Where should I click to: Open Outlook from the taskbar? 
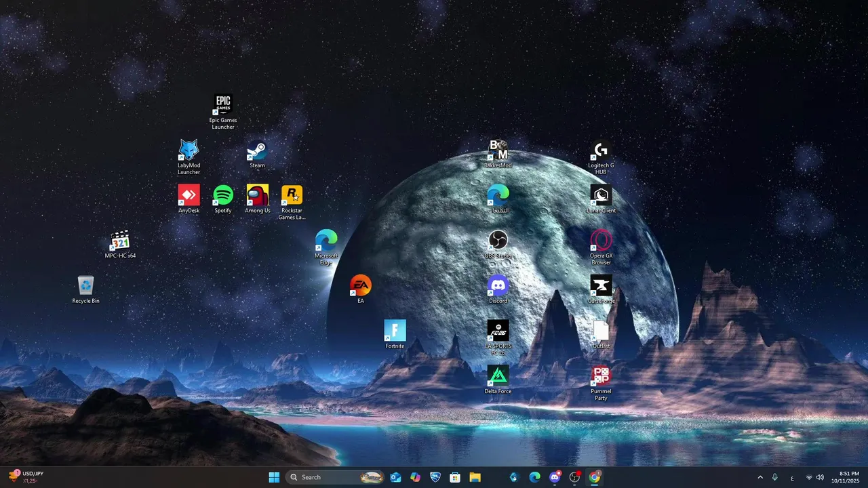click(x=395, y=477)
